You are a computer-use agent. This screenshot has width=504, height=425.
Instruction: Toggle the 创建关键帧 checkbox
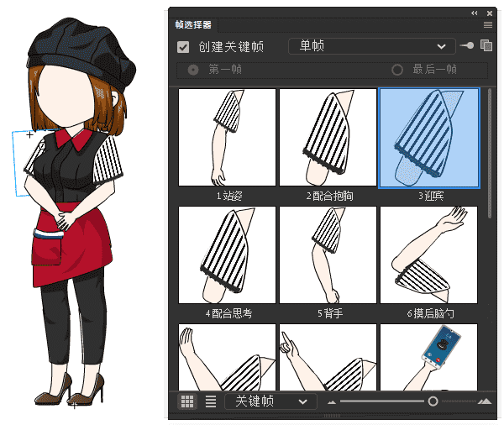183,46
